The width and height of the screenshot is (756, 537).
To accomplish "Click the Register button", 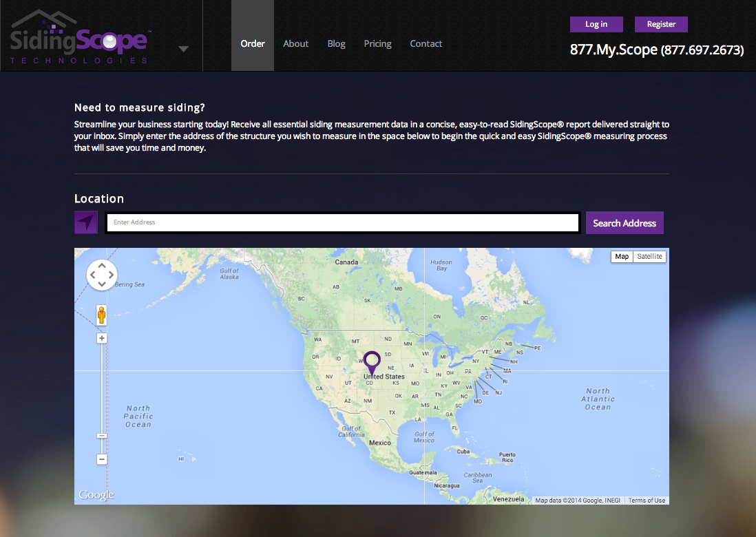I will pyautogui.click(x=661, y=24).
